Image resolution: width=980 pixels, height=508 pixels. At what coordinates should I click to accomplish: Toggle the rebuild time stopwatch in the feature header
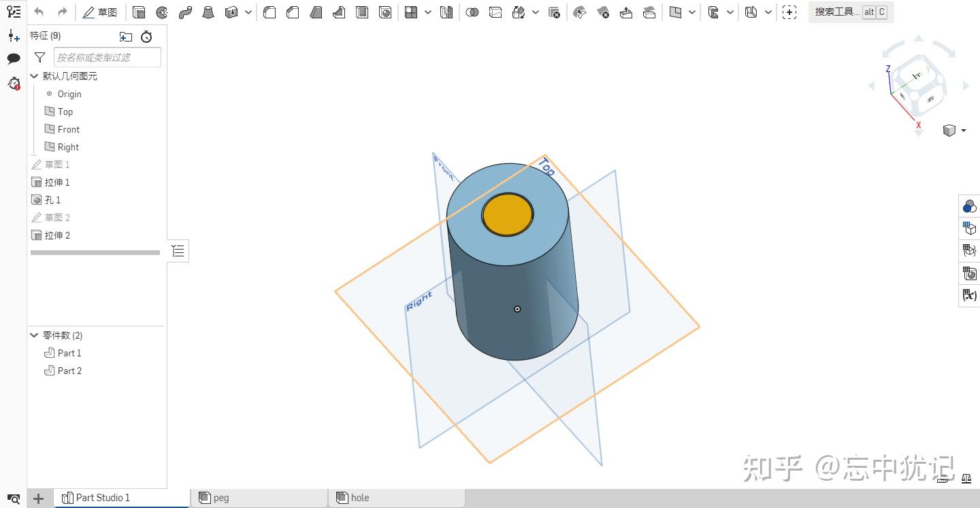point(146,37)
